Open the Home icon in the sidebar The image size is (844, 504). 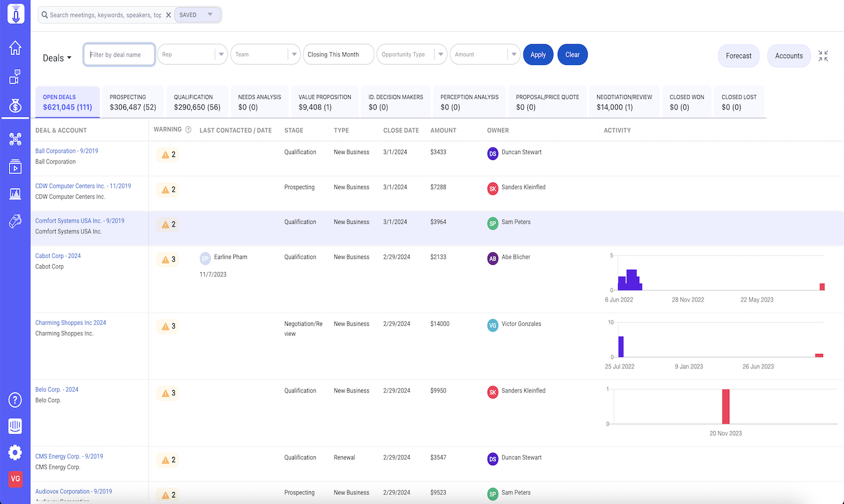15,47
